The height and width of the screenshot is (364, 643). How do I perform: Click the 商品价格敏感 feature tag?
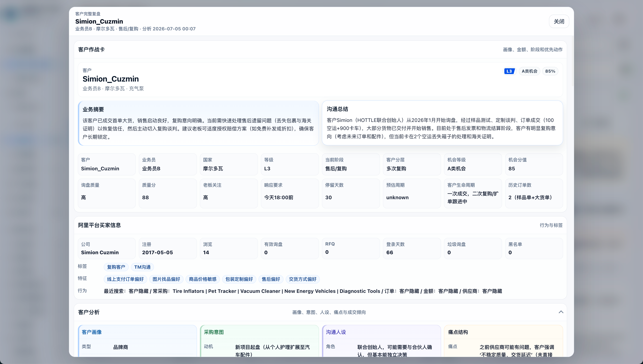pos(202,279)
